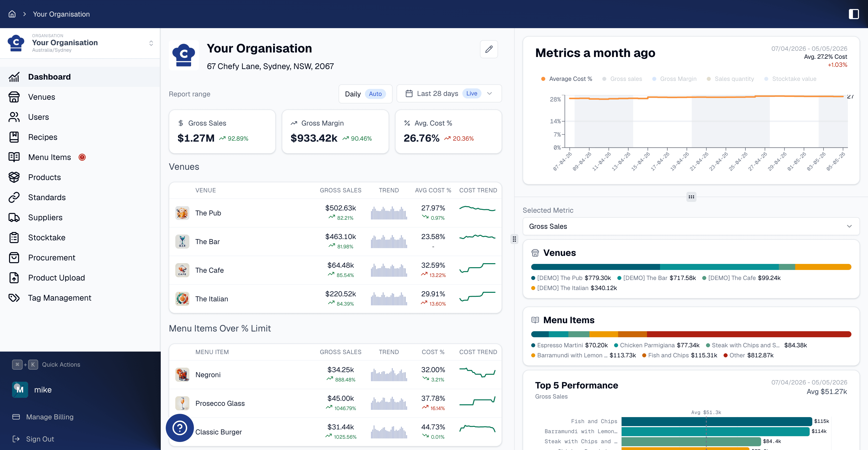Open the help question mark bubble
868x450 pixels.
coord(180,428)
